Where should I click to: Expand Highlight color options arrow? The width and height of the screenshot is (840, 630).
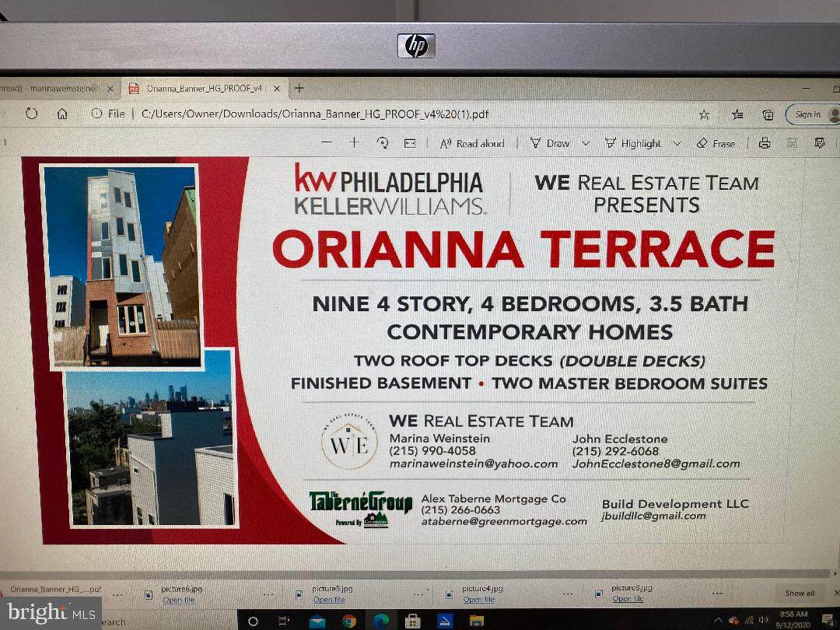tap(677, 144)
